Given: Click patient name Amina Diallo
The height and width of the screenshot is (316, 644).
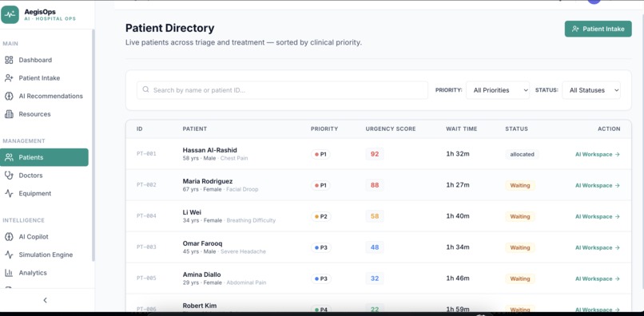Looking at the screenshot, I should 201,275.
